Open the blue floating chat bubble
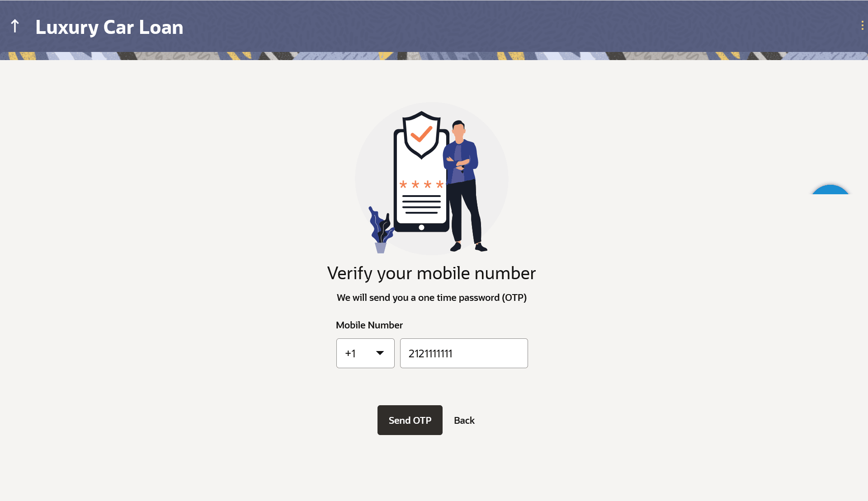868x501 pixels. coord(830,189)
